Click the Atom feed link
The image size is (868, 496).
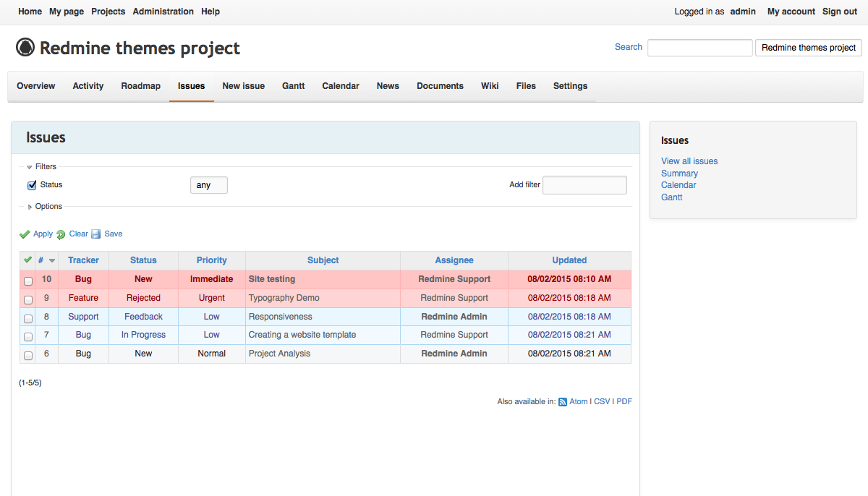[579, 402]
